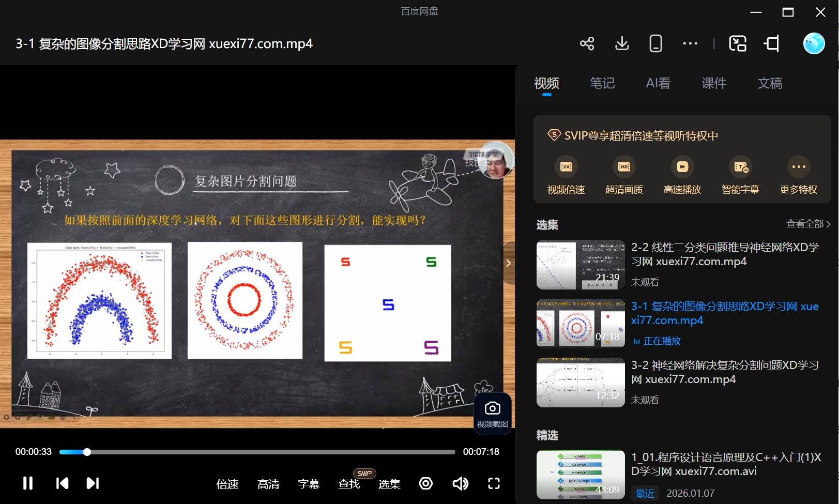Open the 3-2 神经网络 video thumbnail
This screenshot has height=504, width=839.
coord(581,383)
